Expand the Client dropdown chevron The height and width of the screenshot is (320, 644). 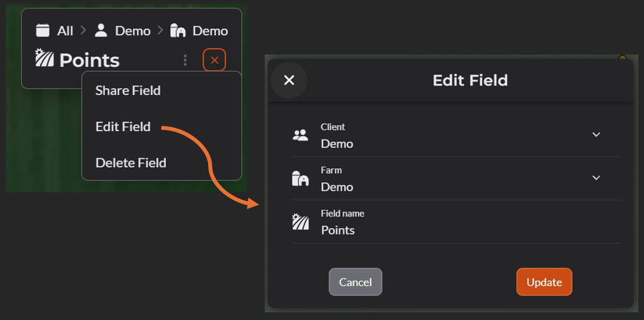click(x=596, y=134)
